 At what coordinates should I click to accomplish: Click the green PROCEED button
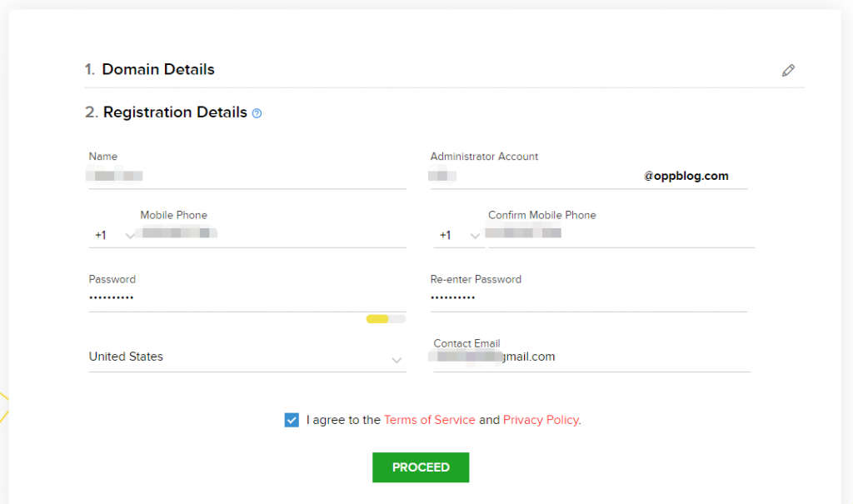[x=421, y=467]
